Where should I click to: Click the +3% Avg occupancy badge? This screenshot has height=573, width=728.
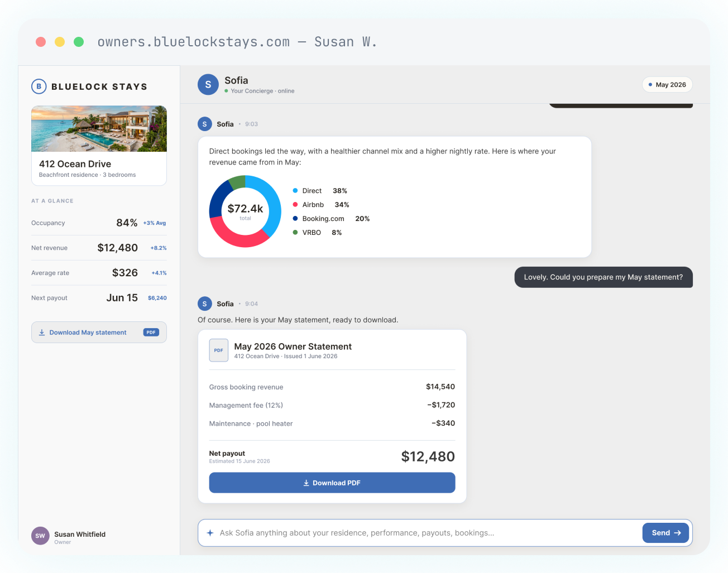pos(155,223)
